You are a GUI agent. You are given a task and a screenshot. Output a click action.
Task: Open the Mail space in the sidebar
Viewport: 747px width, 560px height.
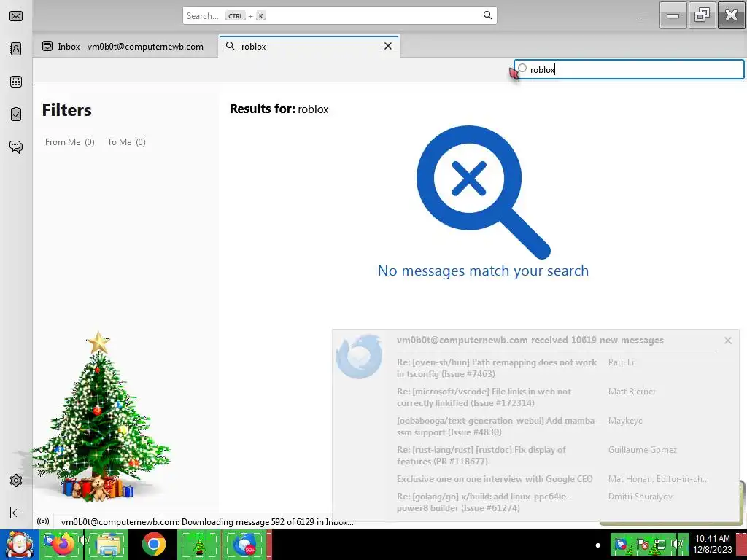pos(16,16)
